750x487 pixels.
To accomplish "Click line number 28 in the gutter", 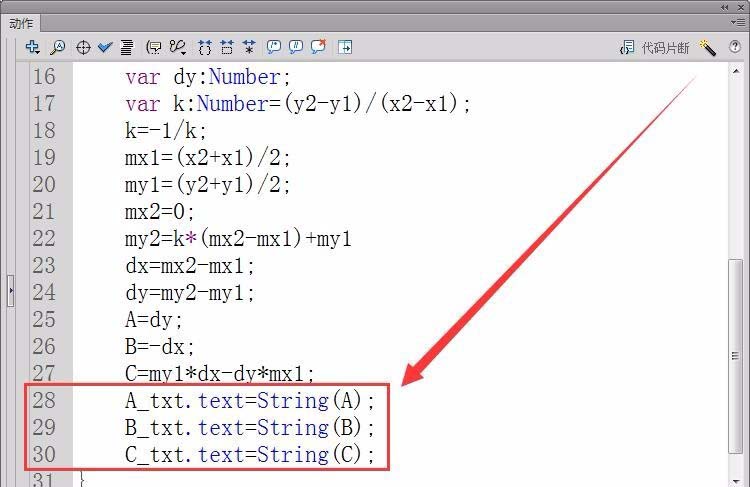I will click(44, 400).
